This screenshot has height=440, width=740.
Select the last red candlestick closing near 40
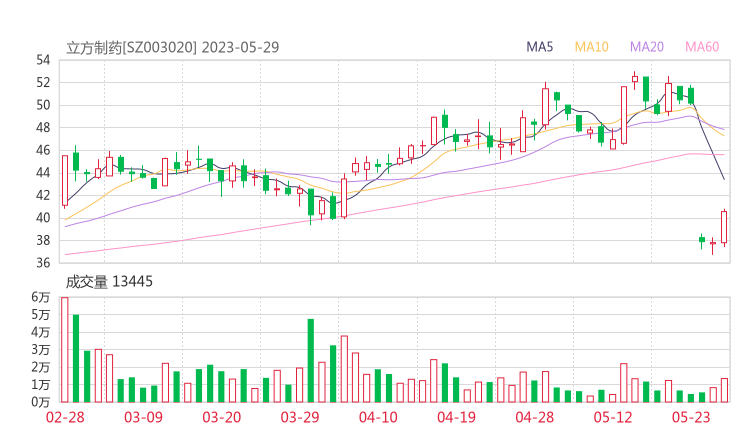point(724,227)
